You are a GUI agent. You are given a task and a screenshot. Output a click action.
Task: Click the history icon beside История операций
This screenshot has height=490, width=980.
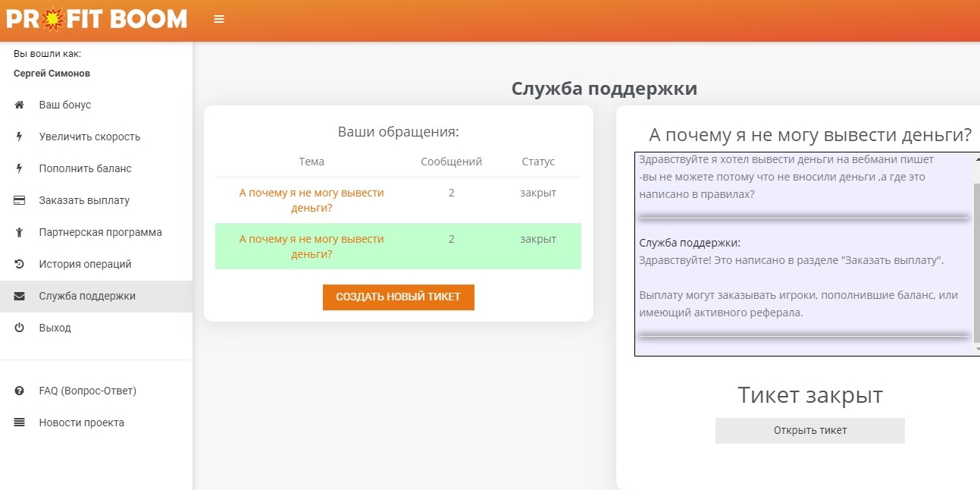pos(20,265)
